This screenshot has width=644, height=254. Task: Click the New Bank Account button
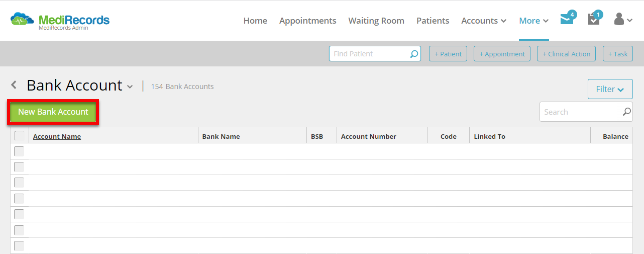click(53, 112)
